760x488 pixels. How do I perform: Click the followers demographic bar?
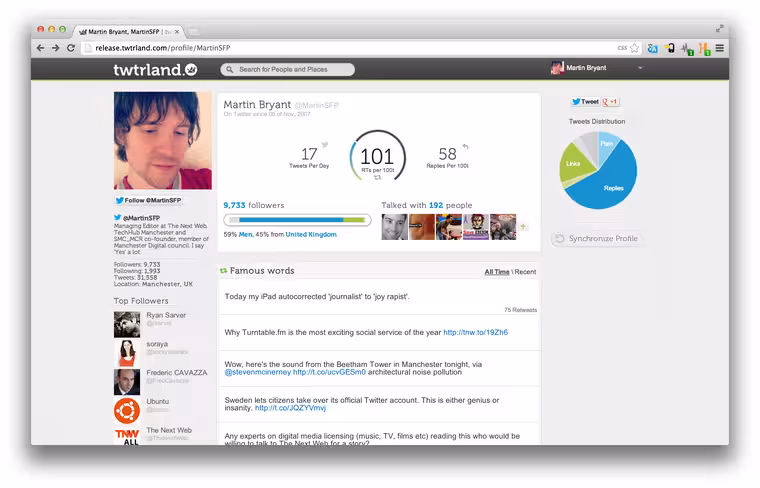(x=297, y=220)
